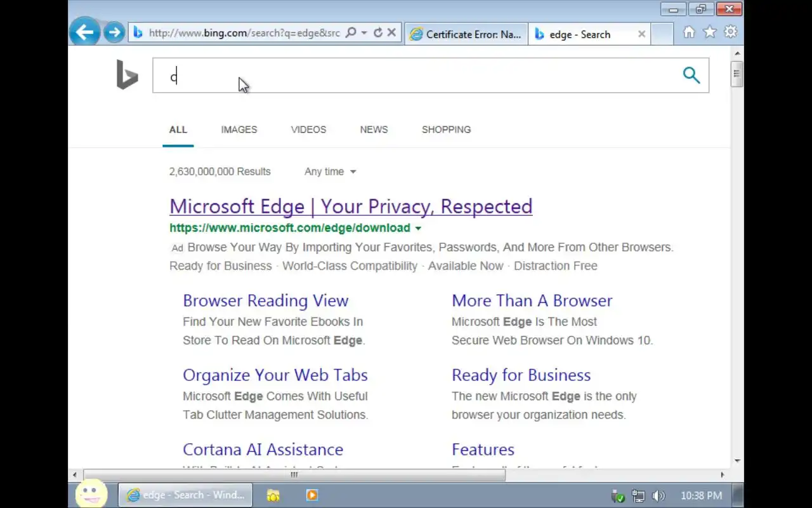Open the 'Cortana AI Assistance' link
812x508 pixels.
[x=263, y=450]
